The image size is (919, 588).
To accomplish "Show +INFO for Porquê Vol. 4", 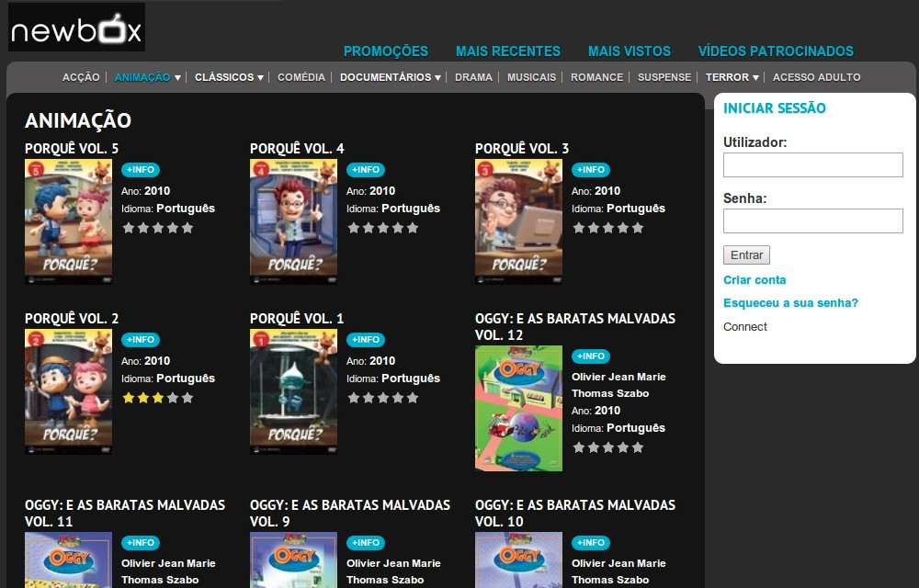I will (x=366, y=170).
